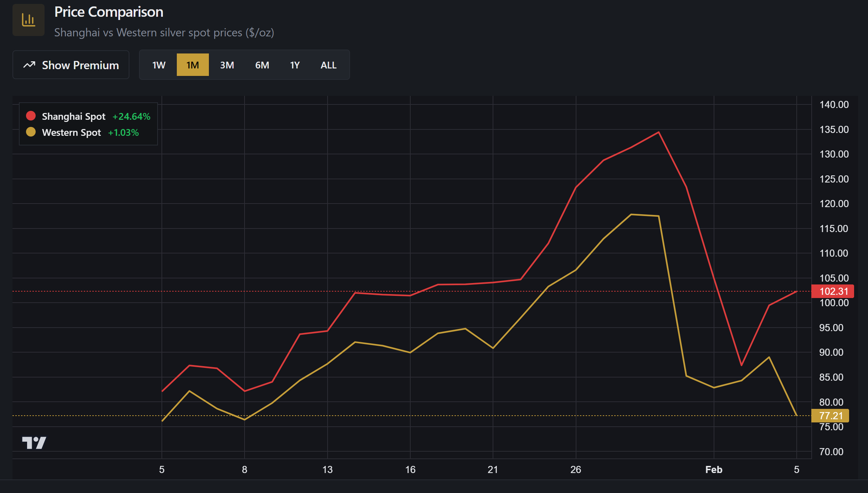The height and width of the screenshot is (493, 868).
Task: Choose the 1Y time range
Action: pyautogui.click(x=295, y=65)
